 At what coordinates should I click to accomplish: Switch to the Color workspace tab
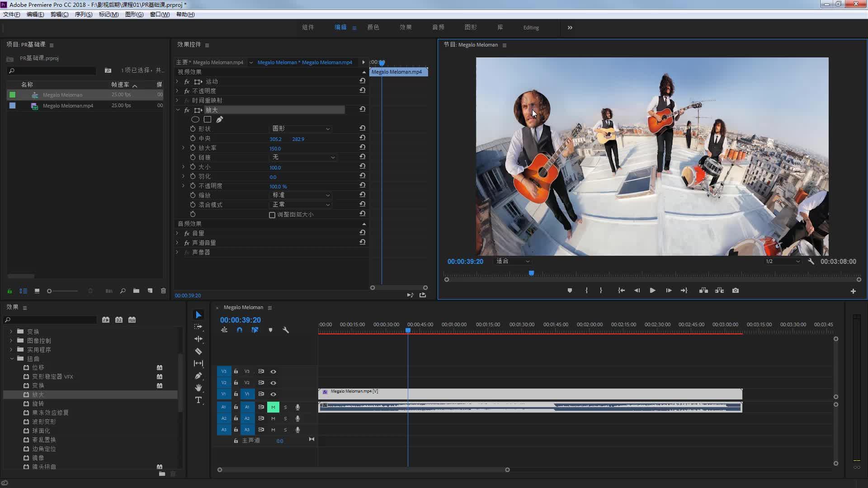[x=373, y=28]
